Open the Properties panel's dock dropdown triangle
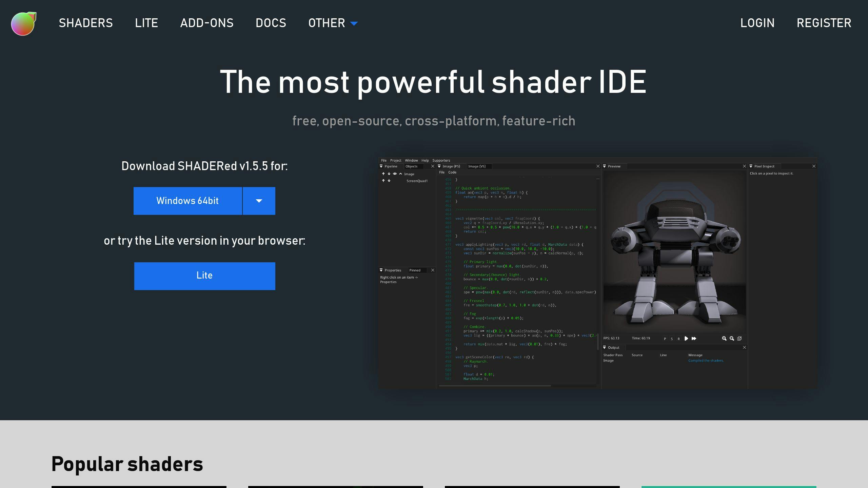 (381, 270)
